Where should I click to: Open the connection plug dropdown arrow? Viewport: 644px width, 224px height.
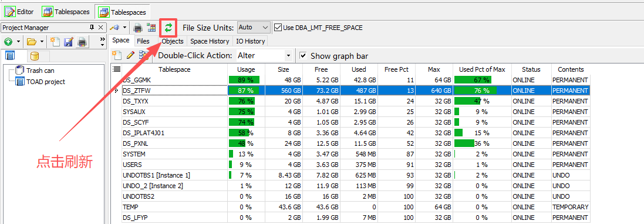tap(124, 28)
